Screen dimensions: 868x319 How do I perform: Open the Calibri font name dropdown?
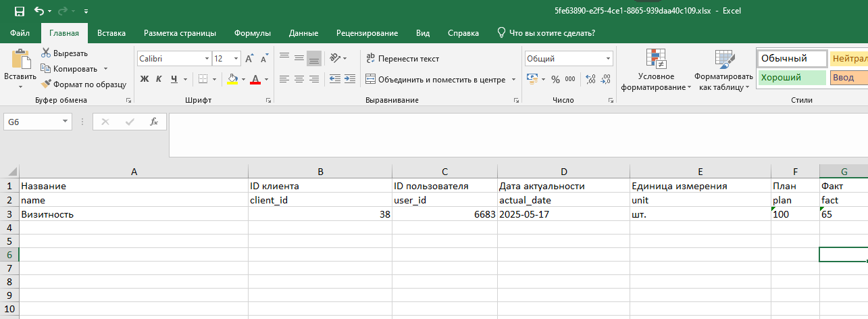pos(207,59)
